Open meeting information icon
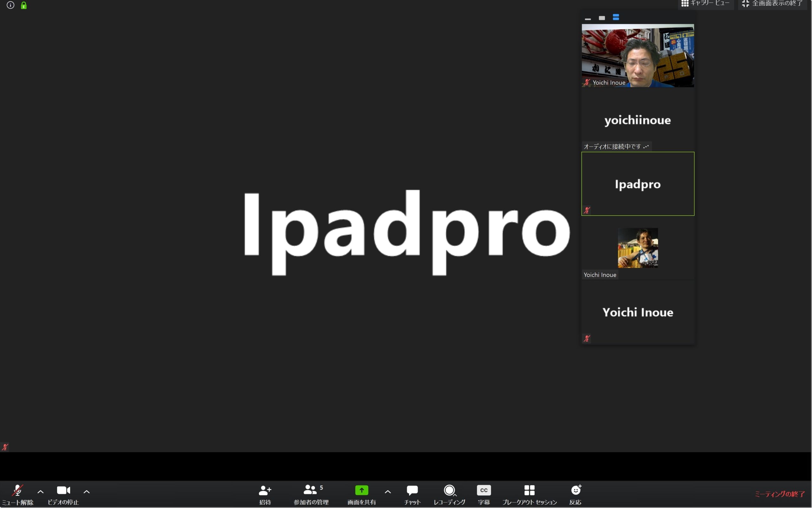Viewport: 812px width, 508px height. (x=10, y=5)
